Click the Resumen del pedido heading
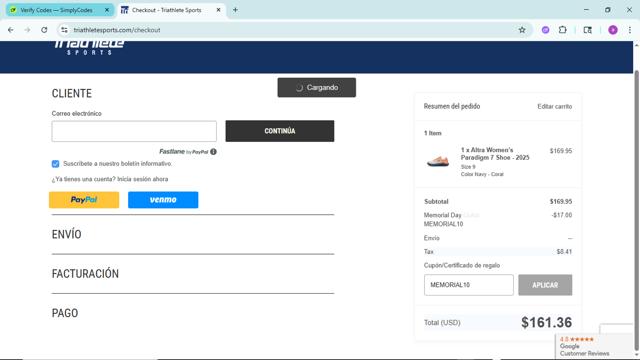 pos(452,106)
